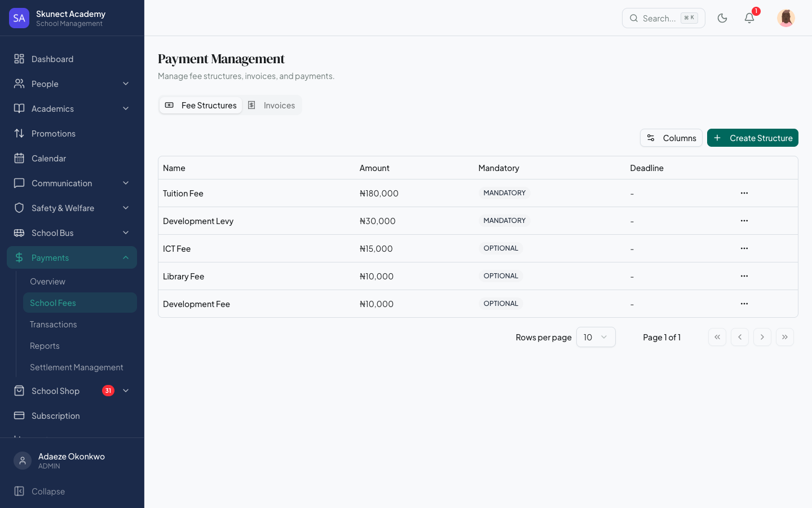Open actions menu for Tuition Fee
Viewport: 812px width, 508px height.
coord(744,193)
